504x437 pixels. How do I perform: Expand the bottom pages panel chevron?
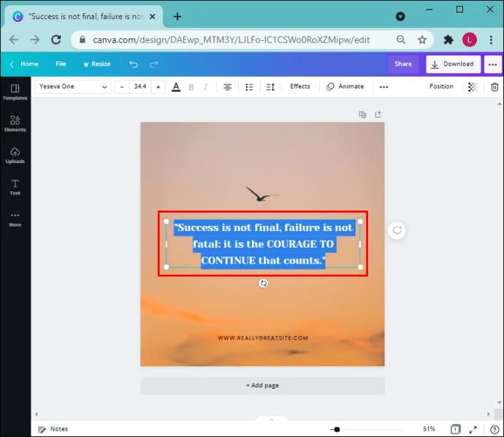tap(272, 419)
